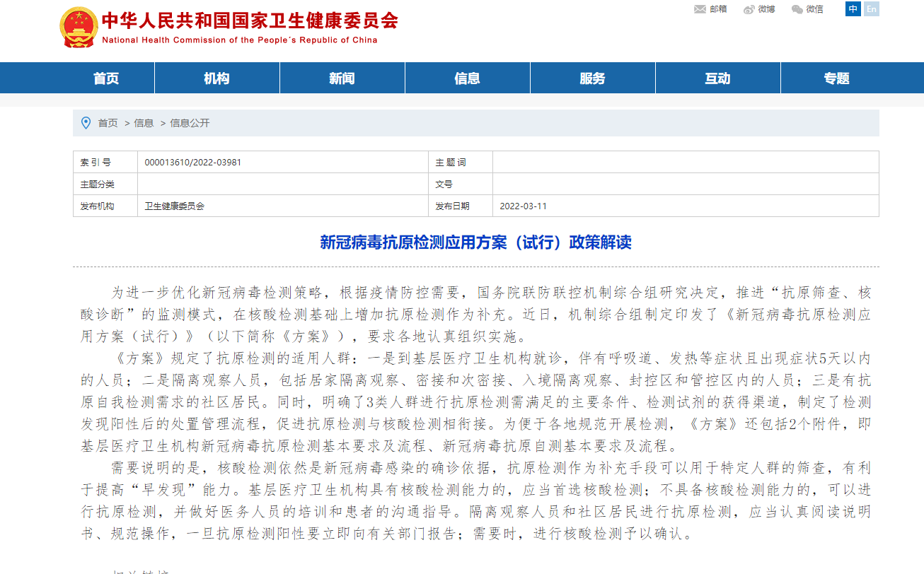Select the 索引号 value 000013610/2022-03981

coord(192,162)
